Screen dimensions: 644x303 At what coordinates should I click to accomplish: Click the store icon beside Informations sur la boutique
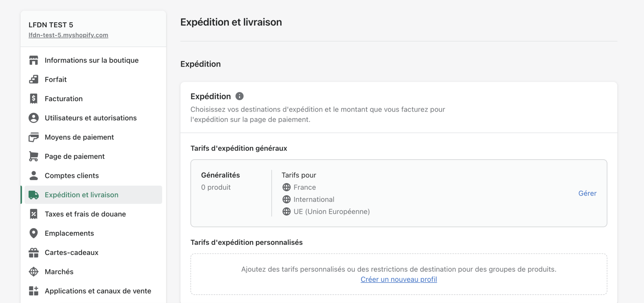[x=34, y=60]
